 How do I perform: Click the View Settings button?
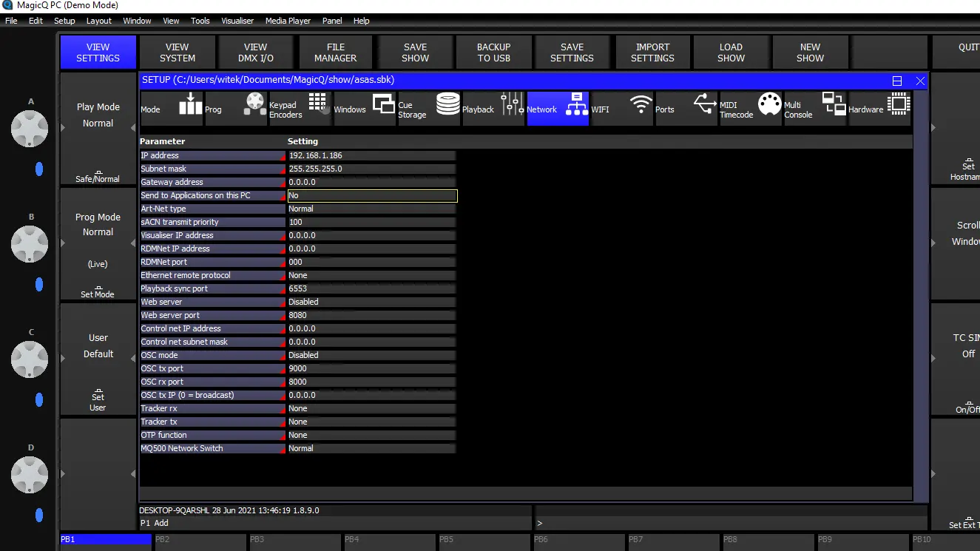[98, 53]
